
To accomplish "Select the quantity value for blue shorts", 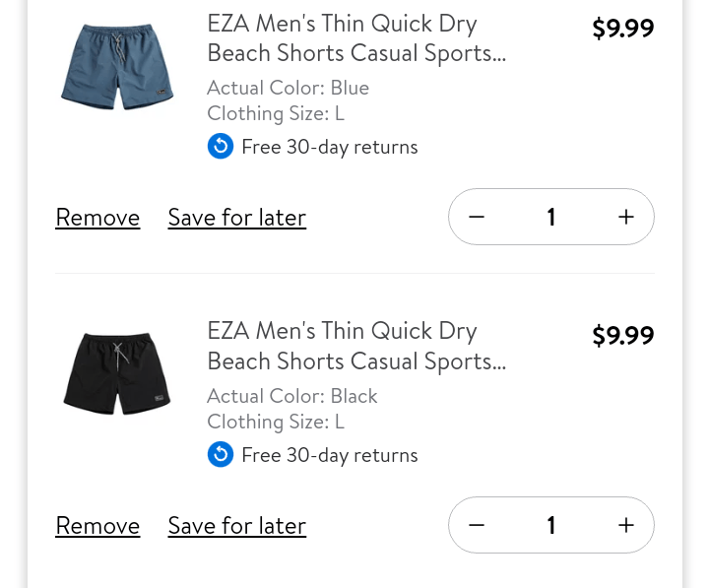I will click(x=551, y=217).
